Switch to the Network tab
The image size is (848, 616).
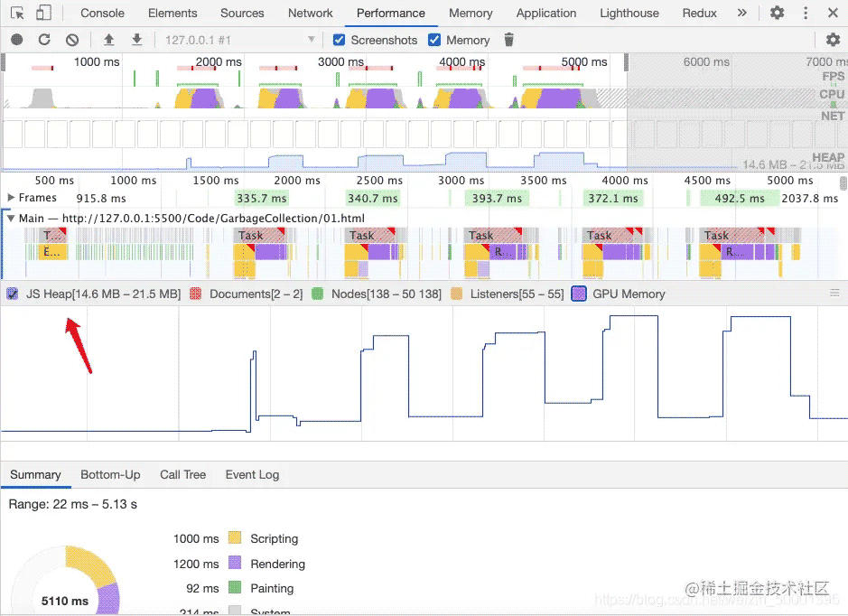pyautogui.click(x=311, y=14)
